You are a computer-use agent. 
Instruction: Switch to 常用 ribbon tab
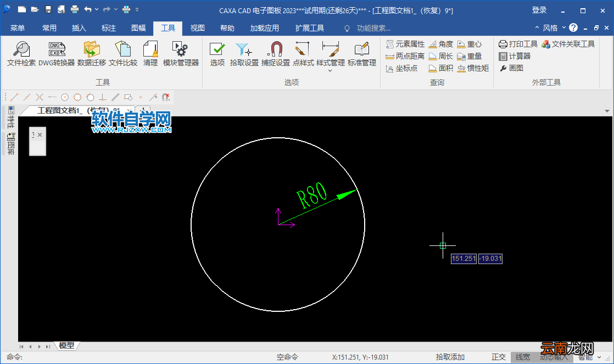click(x=49, y=28)
